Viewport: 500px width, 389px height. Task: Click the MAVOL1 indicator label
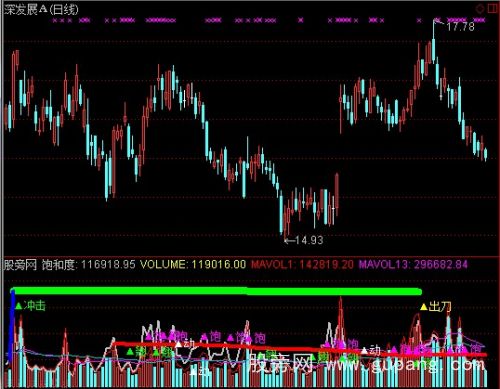[x=302, y=265]
